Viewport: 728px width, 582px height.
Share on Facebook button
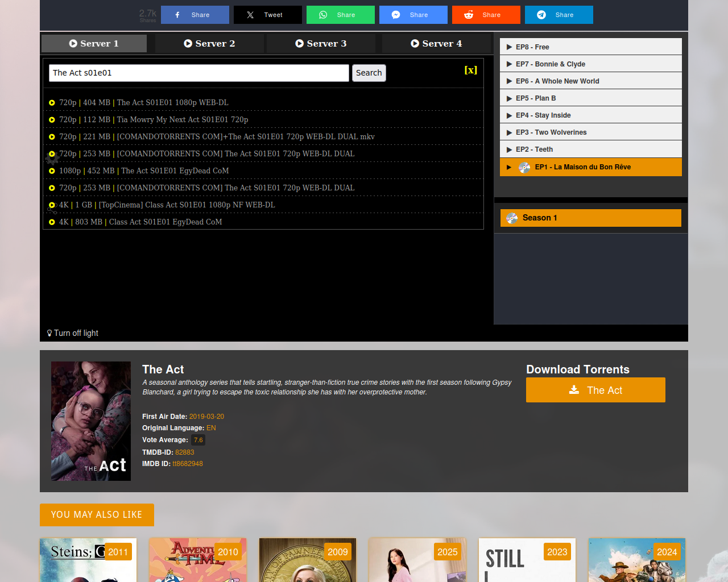coord(195,15)
